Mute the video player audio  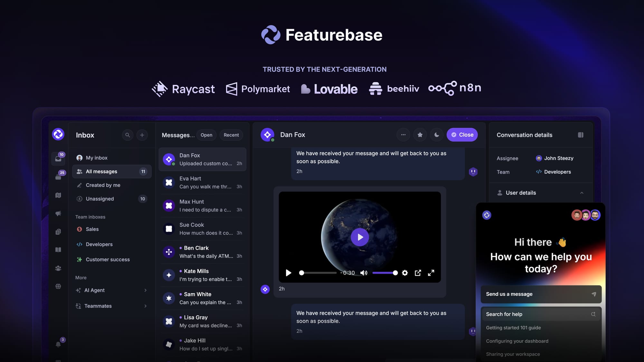(364, 273)
